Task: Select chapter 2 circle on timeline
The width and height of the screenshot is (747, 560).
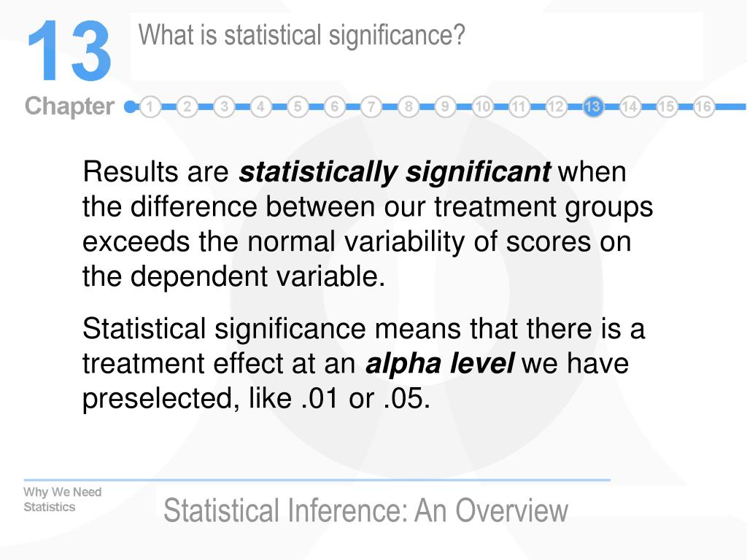Action: 187,106
